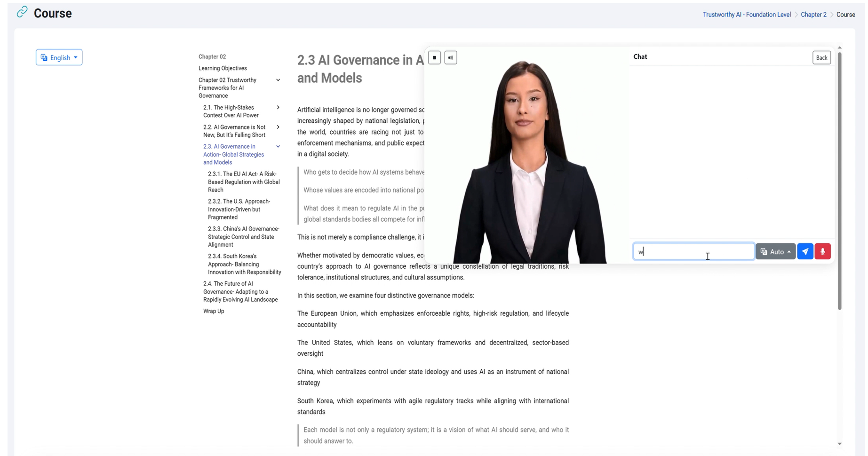Toggle the avatar speaker sound icon
This screenshot has height=456, width=868.
click(451, 58)
